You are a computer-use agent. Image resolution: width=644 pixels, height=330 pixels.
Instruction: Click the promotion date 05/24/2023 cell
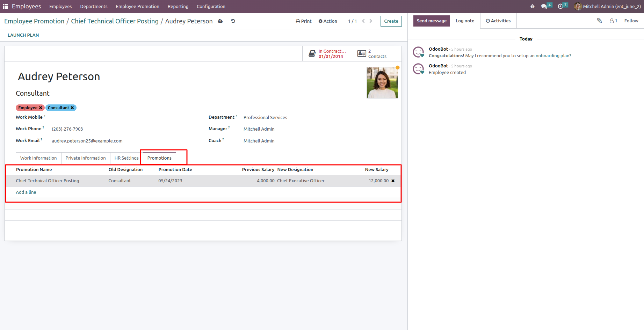click(x=170, y=181)
